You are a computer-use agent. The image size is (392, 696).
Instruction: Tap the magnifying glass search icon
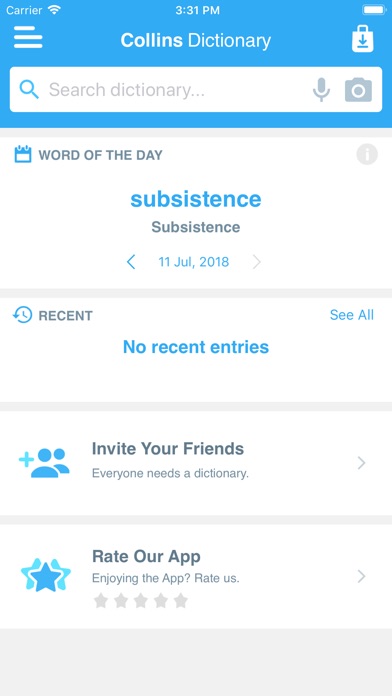pyautogui.click(x=29, y=90)
